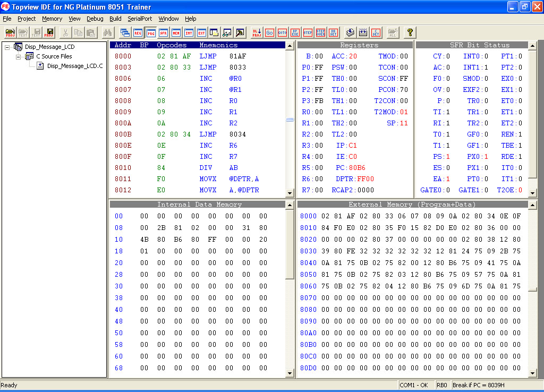Click the Save Project toolbar icon
544x392 pixels.
(x=49, y=32)
